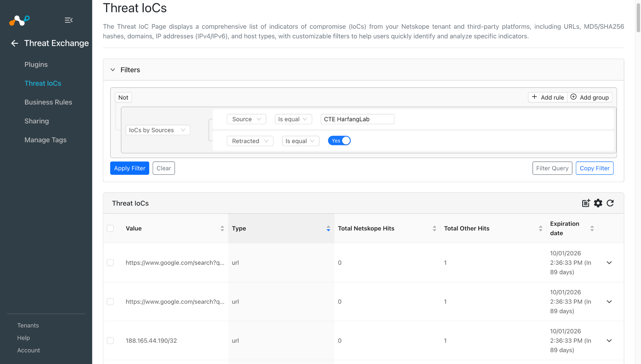Click the 188.165.44.190/32 value cell
This screenshot has height=364, width=641.
click(x=151, y=341)
